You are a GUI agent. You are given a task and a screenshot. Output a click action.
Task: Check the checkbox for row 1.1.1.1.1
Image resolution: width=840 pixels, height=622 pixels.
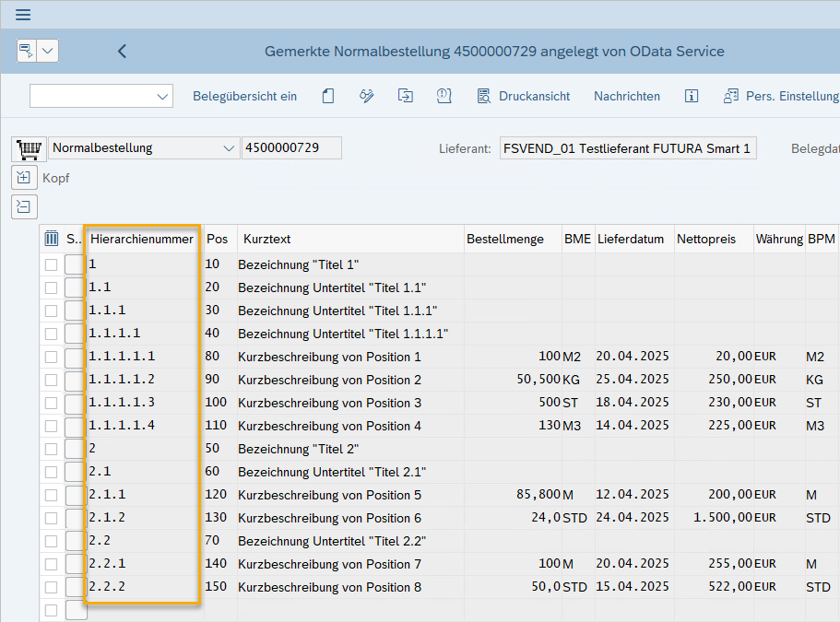pyautogui.click(x=52, y=357)
